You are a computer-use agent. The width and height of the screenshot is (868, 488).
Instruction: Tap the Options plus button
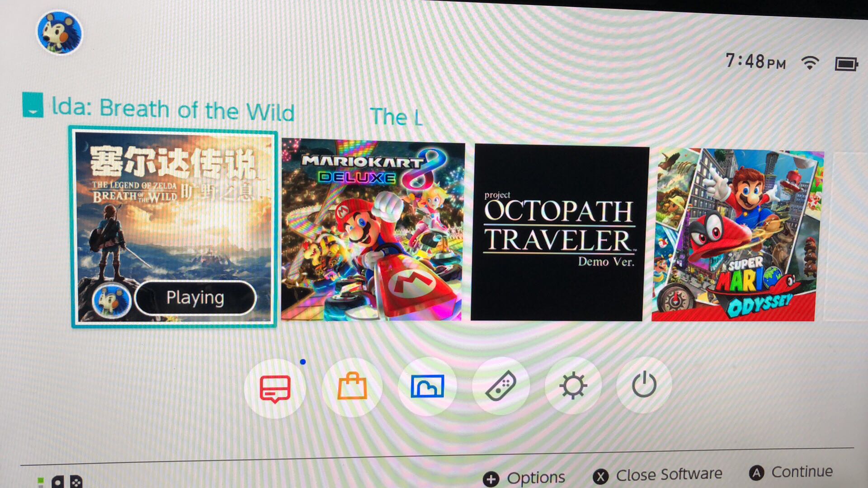[x=524, y=478]
